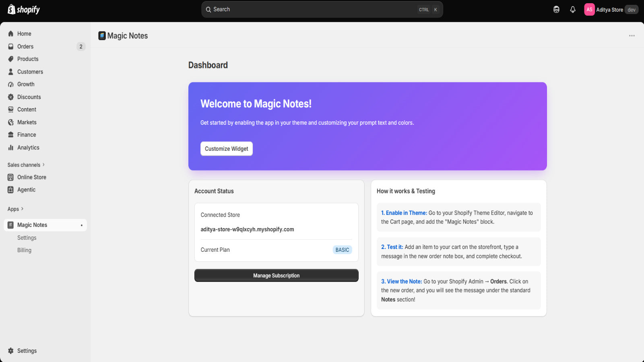
Task: Click the Discounts badge icon
Action: pos(11,97)
